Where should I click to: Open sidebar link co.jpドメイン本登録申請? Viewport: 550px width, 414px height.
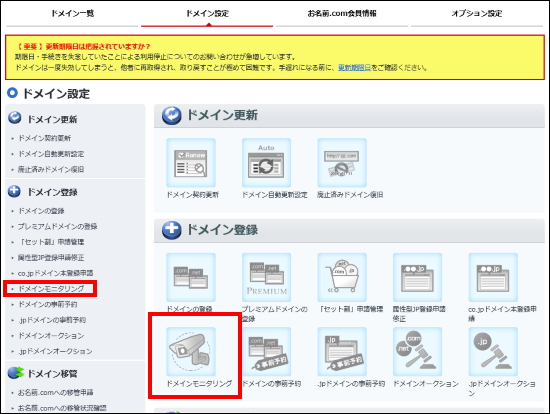click(x=55, y=273)
